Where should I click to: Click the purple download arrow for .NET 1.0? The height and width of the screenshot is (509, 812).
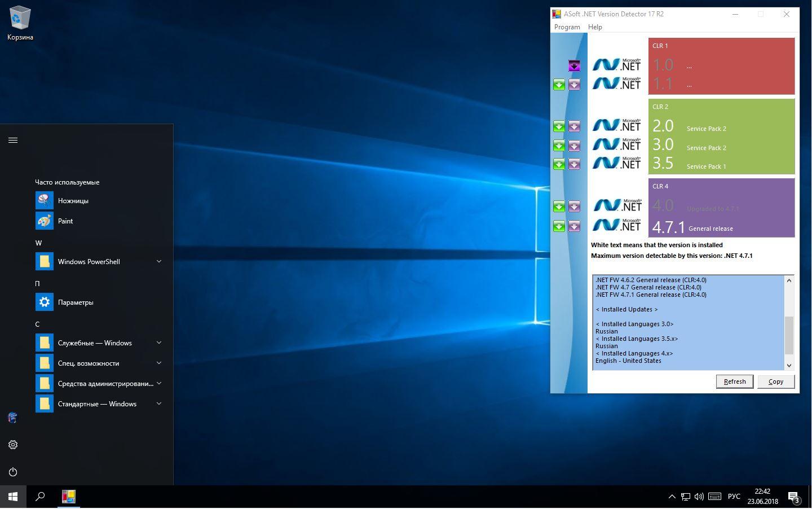pos(574,66)
